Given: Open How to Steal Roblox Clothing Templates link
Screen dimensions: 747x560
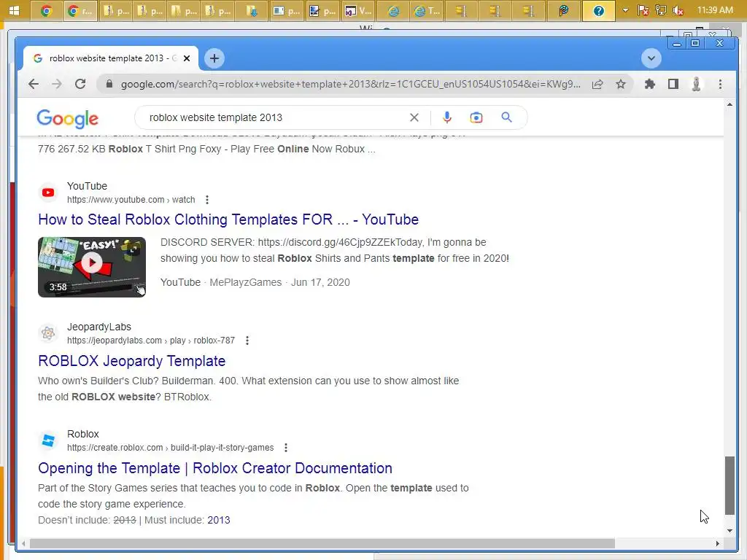Looking at the screenshot, I should (x=228, y=219).
